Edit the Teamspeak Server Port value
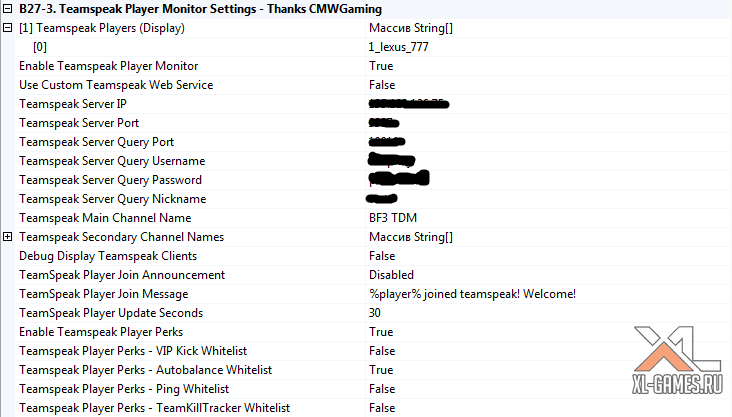 (384, 123)
